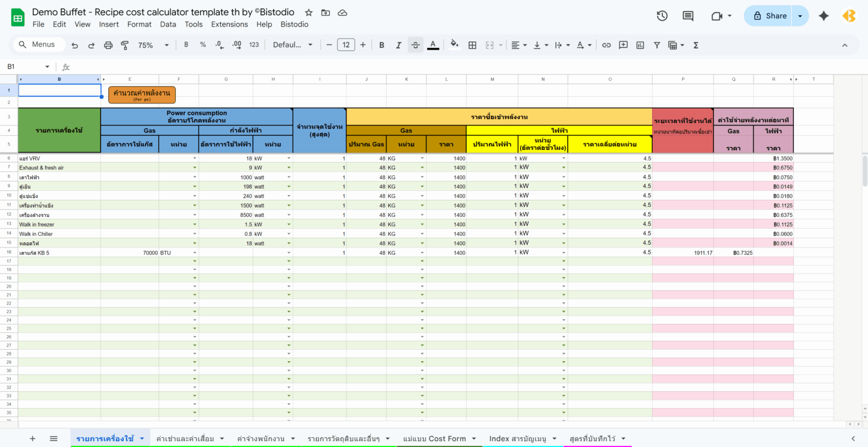
Task: Search the Menus box
Action: (x=38, y=45)
